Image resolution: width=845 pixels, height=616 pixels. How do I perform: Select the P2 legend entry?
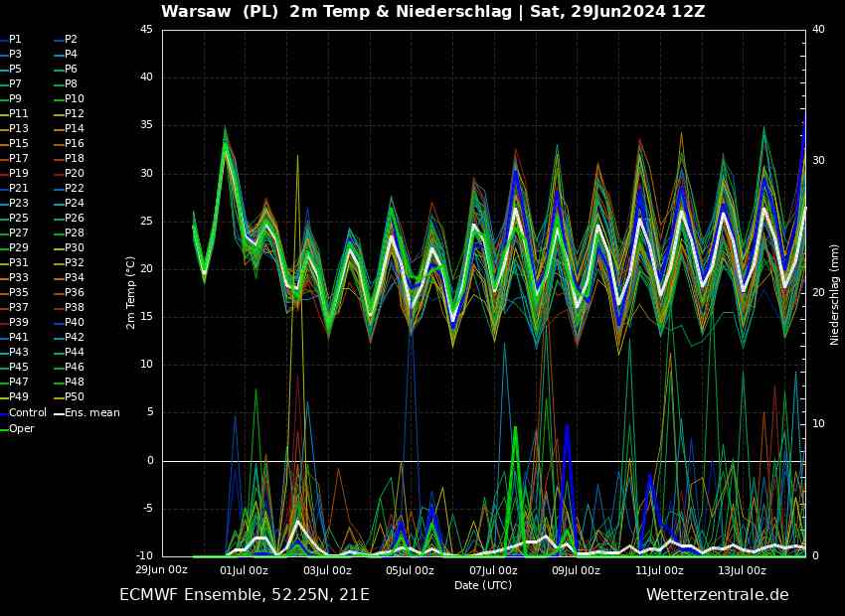click(71, 40)
